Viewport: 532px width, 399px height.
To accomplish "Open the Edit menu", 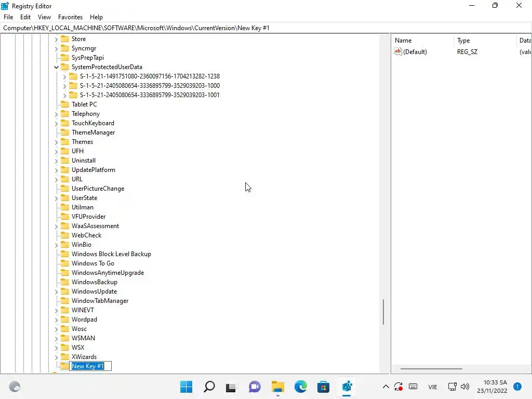I will (25, 17).
